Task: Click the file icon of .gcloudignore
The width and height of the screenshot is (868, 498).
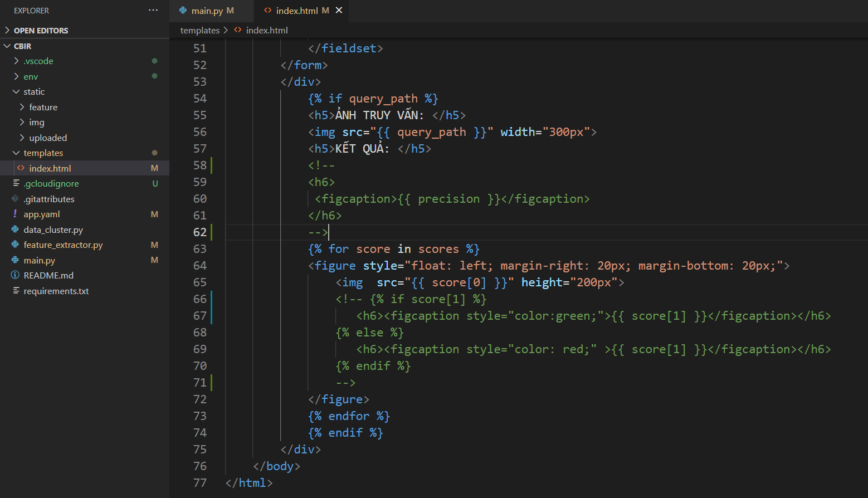Action: 16,183
